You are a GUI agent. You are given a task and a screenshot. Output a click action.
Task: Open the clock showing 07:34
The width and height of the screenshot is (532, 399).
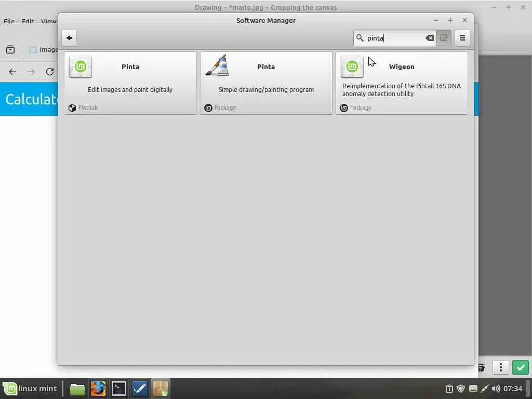point(513,389)
